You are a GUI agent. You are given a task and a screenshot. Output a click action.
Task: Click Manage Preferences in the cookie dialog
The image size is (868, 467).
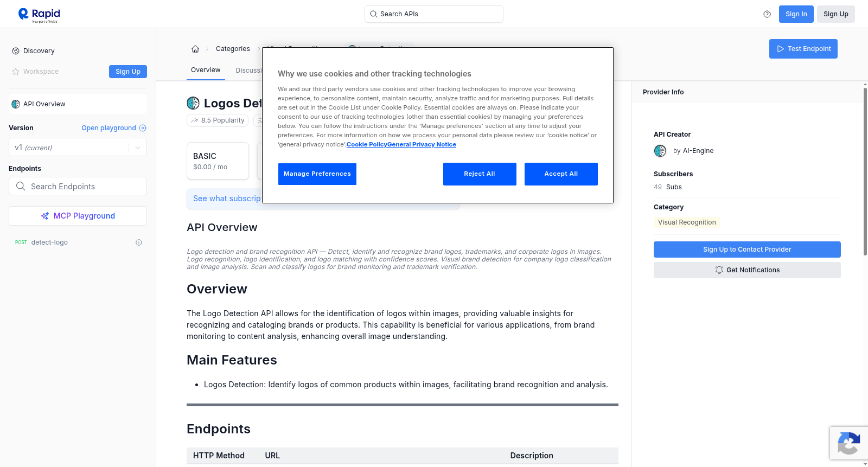pyautogui.click(x=317, y=174)
